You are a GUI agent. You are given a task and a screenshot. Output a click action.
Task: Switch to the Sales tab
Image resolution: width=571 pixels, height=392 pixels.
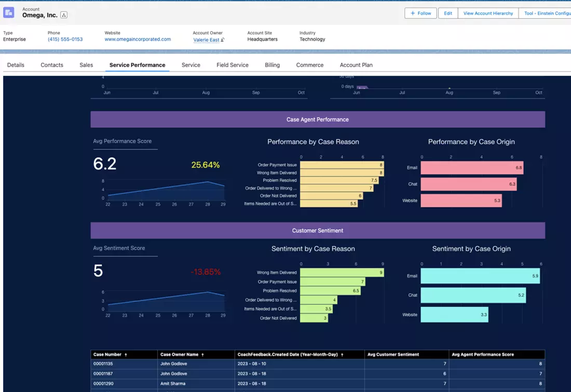pyautogui.click(x=86, y=65)
